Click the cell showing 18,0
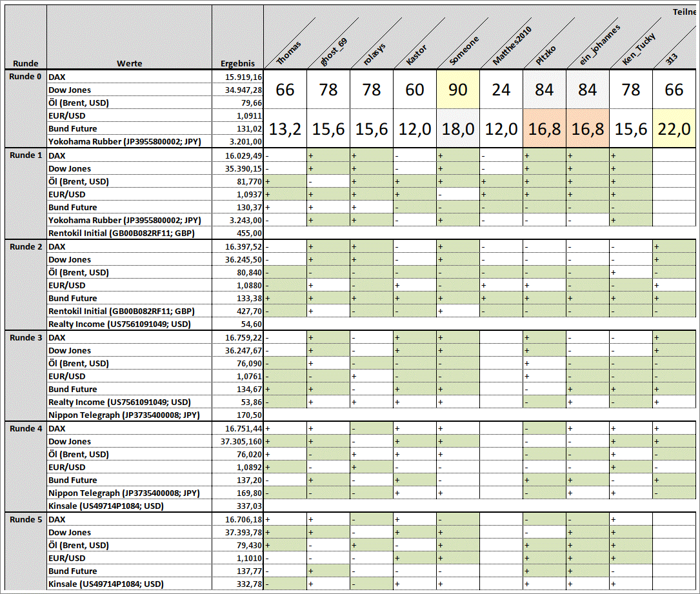 coord(457,128)
